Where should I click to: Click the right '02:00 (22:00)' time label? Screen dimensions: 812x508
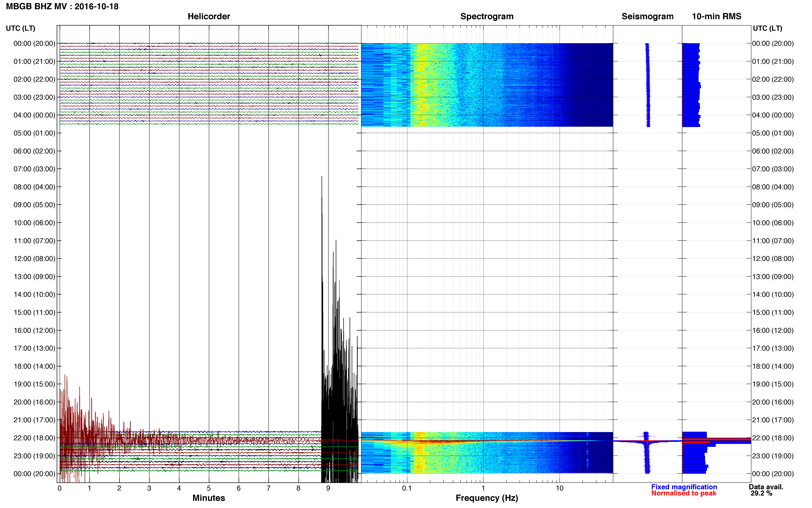click(x=773, y=79)
